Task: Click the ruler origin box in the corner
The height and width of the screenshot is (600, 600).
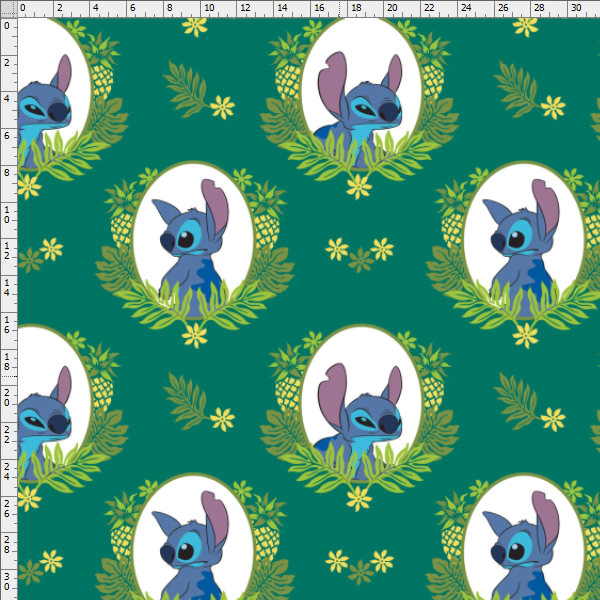Action: 8,8
